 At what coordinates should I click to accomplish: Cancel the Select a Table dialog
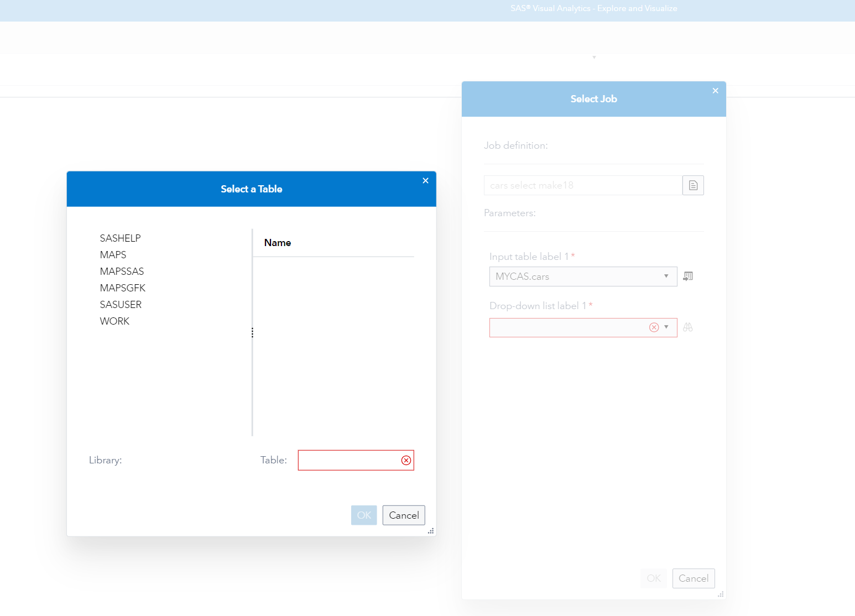tap(403, 515)
